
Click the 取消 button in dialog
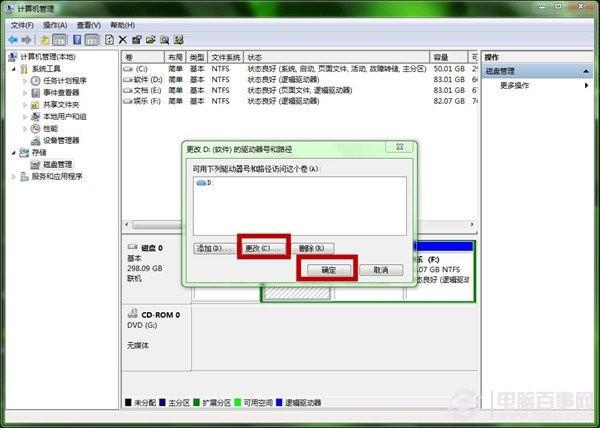(x=381, y=270)
